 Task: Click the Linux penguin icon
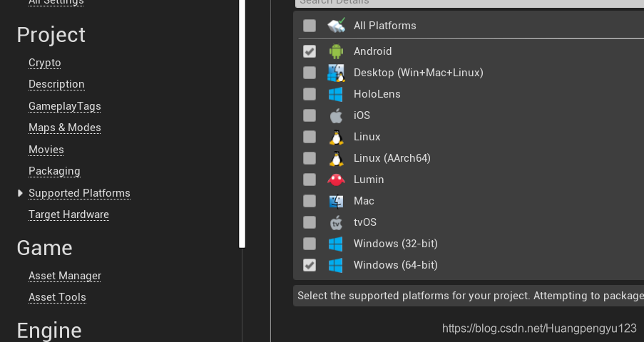[x=336, y=137]
